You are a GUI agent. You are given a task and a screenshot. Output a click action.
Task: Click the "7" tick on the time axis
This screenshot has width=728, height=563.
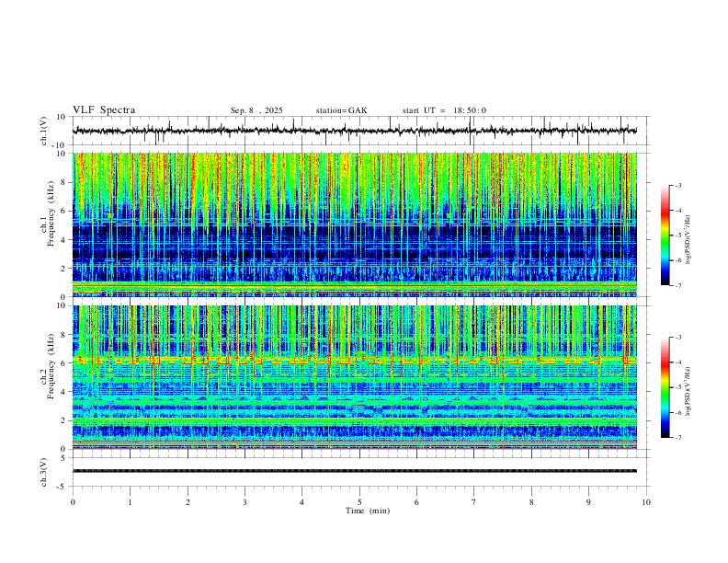(474, 502)
